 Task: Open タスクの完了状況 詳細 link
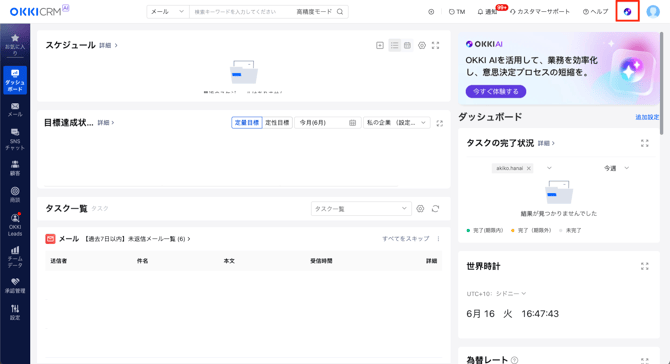pyautogui.click(x=546, y=144)
